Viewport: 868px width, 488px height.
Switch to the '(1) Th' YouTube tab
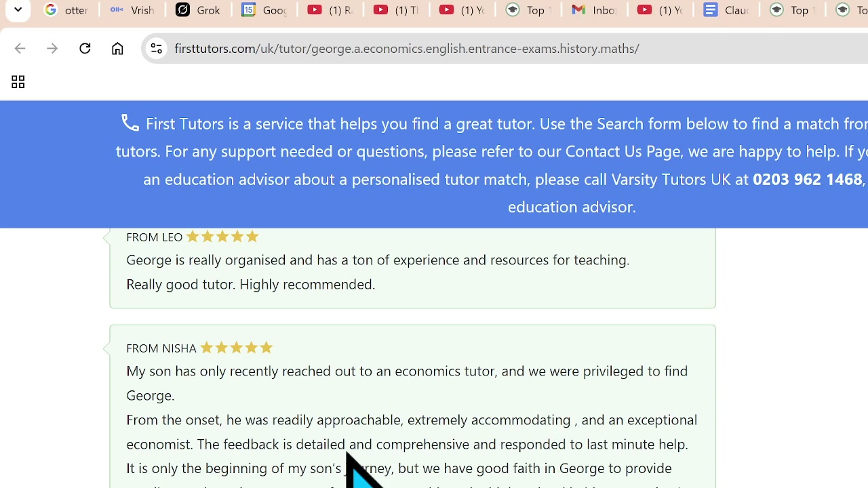[396, 10]
